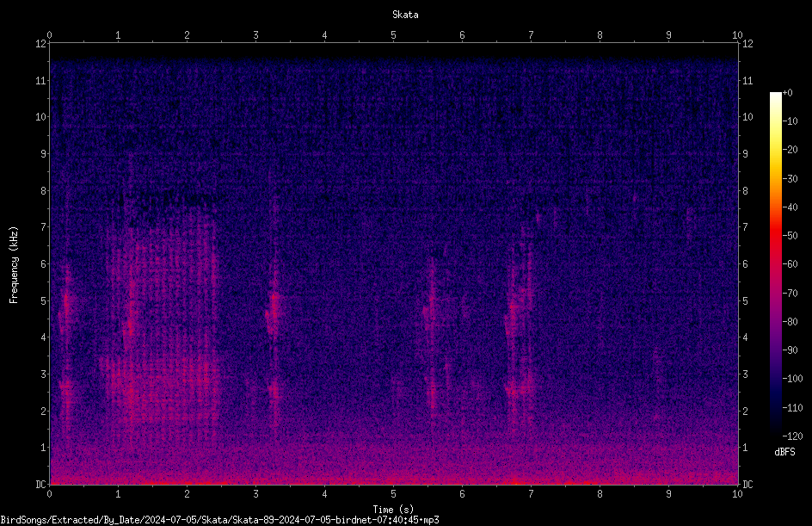Click the Skata-89 birdnet mp3 file path text
This screenshot has height=526, width=812.
[x=219, y=520]
